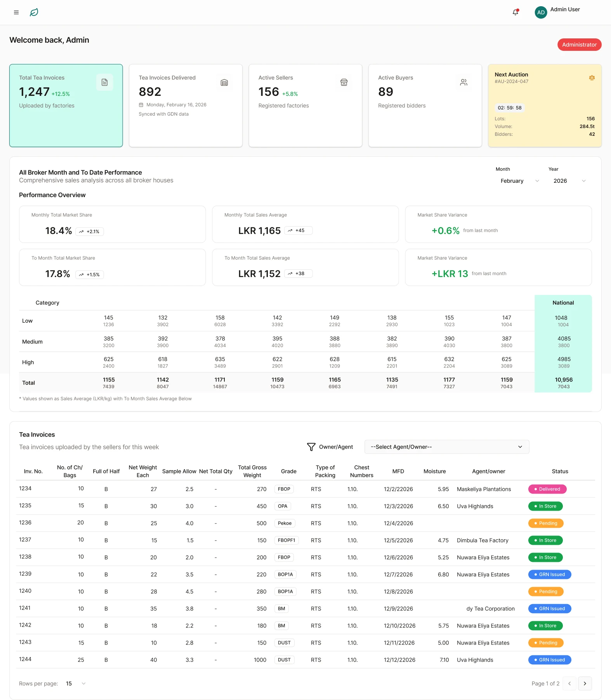Image resolution: width=611 pixels, height=700 pixels.
Task: Open the Next Auction card
Action: pyautogui.click(x=545, y=106)
